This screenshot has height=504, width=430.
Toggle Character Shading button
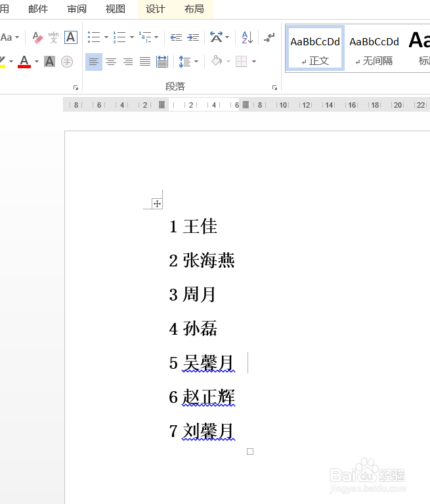point(49,61)
